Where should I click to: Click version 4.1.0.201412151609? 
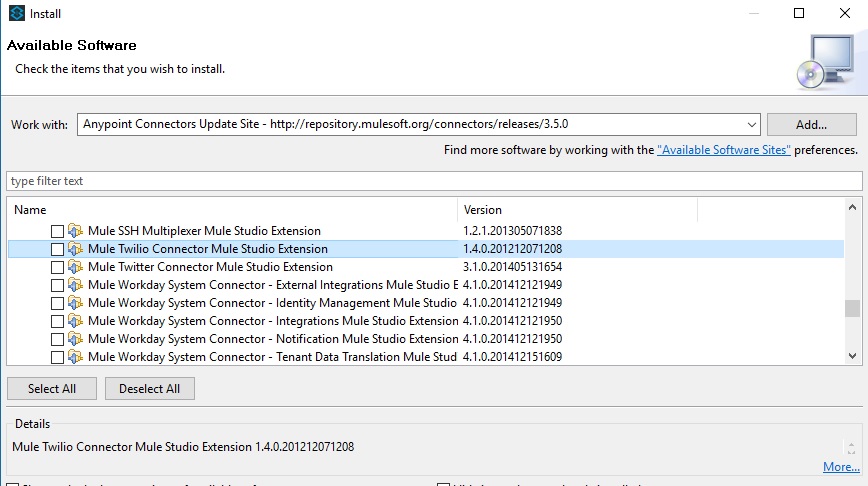[x=513, y=357]
